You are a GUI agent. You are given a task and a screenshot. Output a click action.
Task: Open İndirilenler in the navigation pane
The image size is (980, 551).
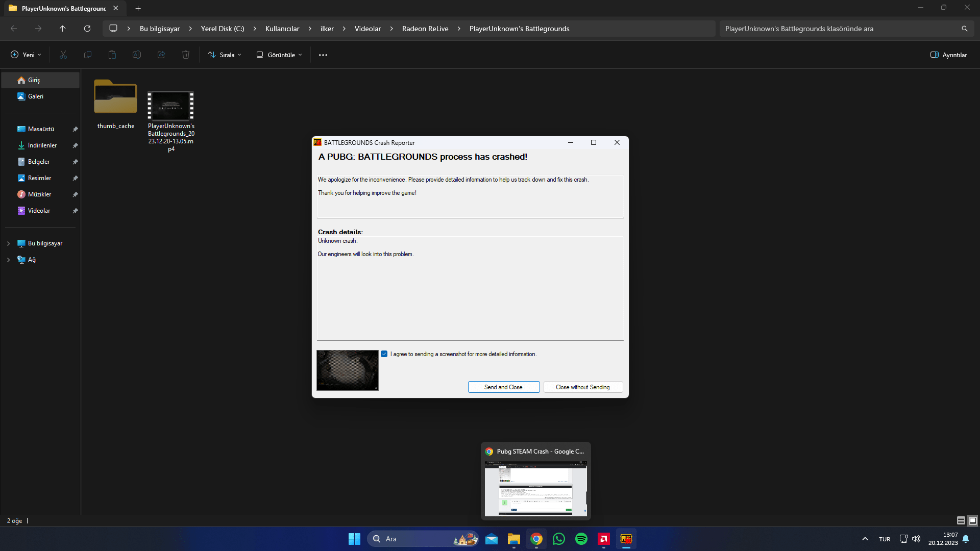coord(41,145)
